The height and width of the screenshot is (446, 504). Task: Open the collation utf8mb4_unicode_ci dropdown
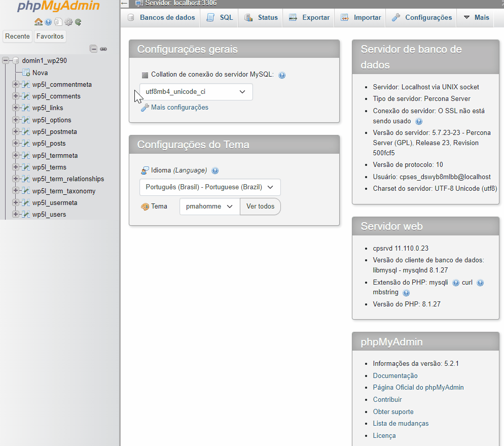coord(196,92)
